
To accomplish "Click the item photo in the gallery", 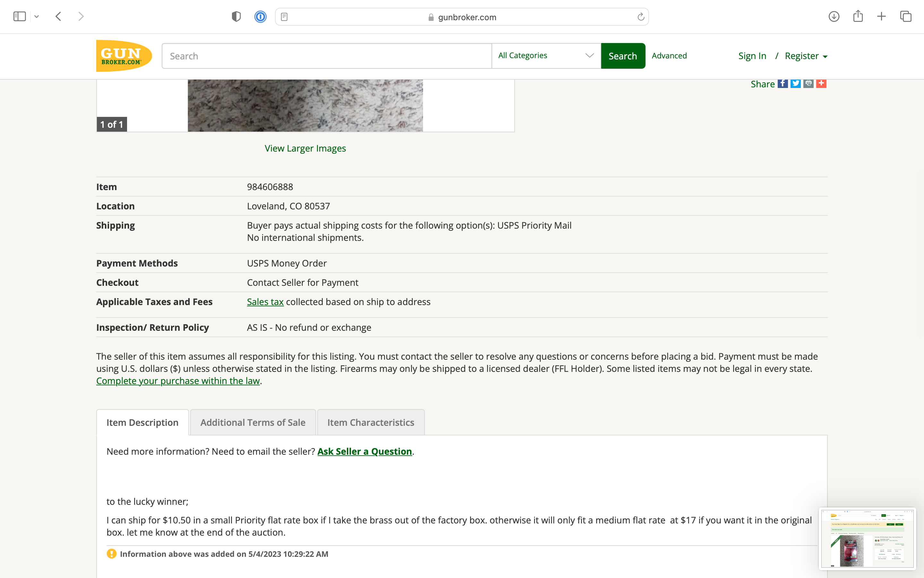I will click(305, 106).
